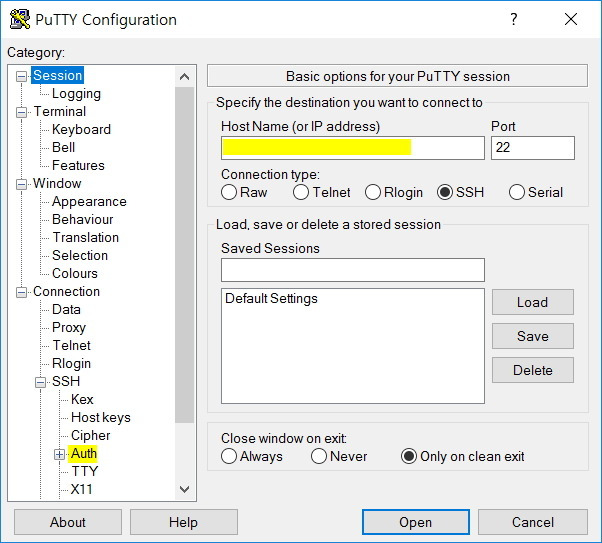602x543 pixels.
Task: Choose Always for close window on exit
Action: point(229,456)
